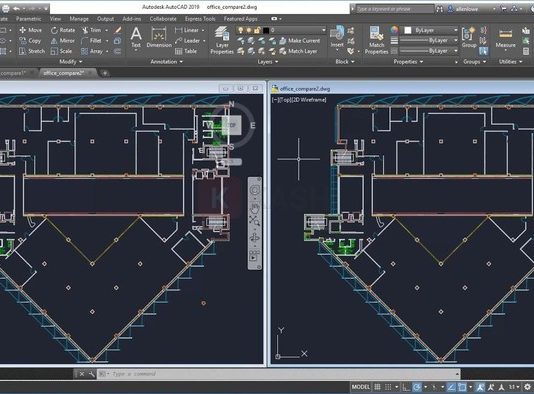Image resolution: width=534 pixels, height=394 pixels.
Task: Open the Collaborate ribbon tab
Action: pos(163,19)
